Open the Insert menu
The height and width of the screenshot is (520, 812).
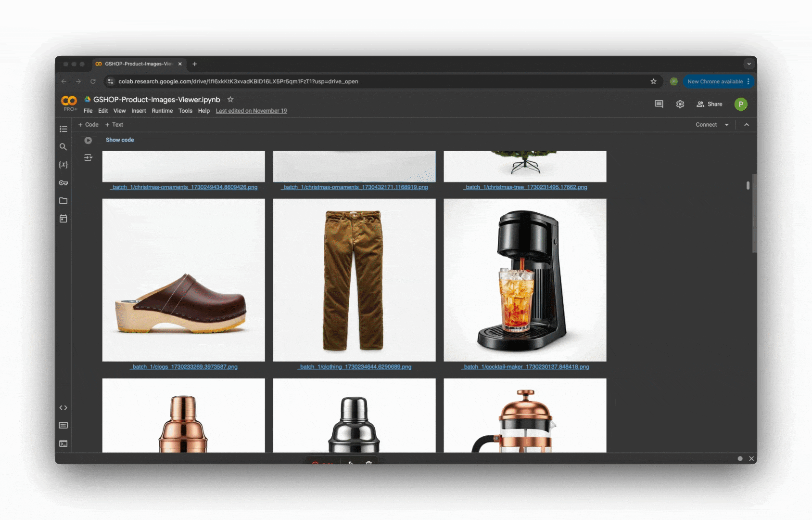point(139,111)
